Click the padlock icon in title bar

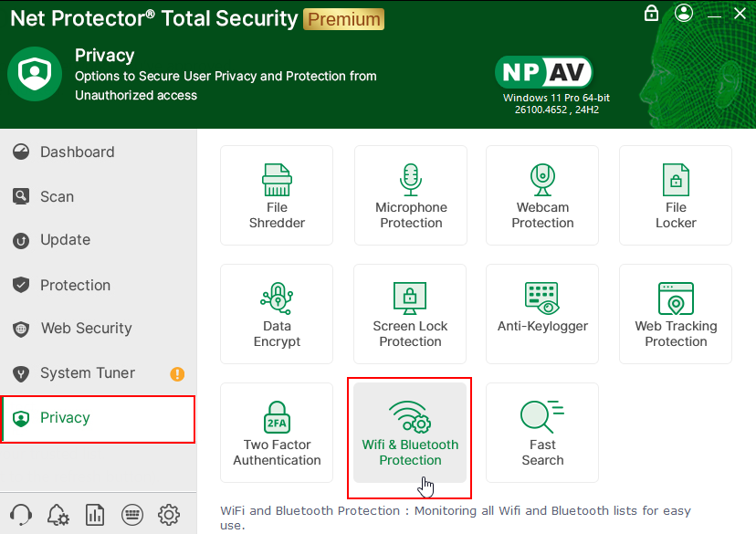click(x=651, y=14)
